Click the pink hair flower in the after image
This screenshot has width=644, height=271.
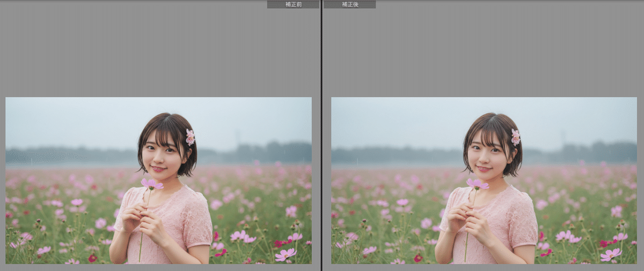point(516,137)
